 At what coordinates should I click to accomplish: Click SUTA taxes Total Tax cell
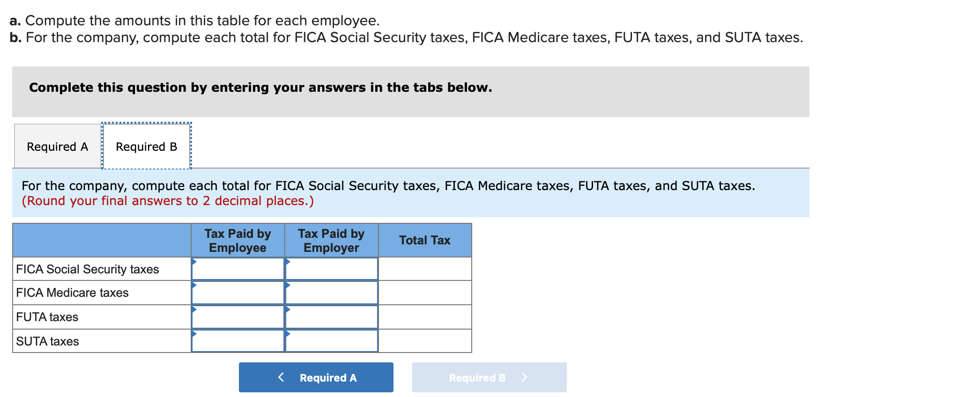(425, 341)
